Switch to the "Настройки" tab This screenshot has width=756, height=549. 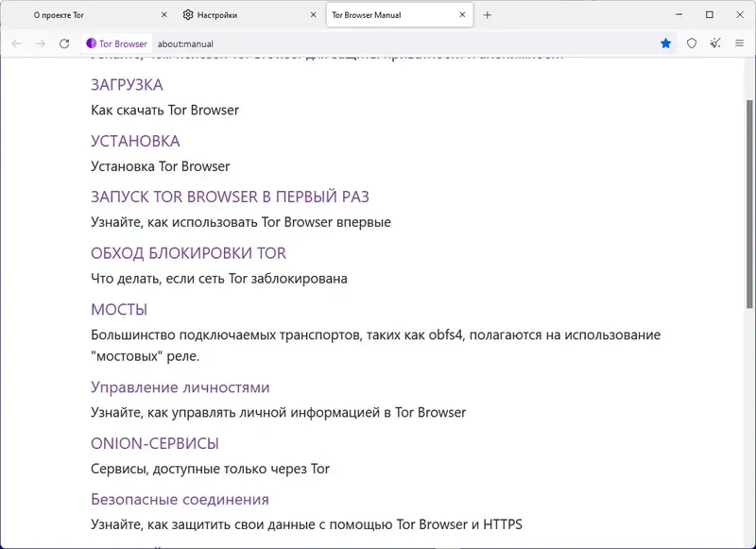[x=249, y=15]
